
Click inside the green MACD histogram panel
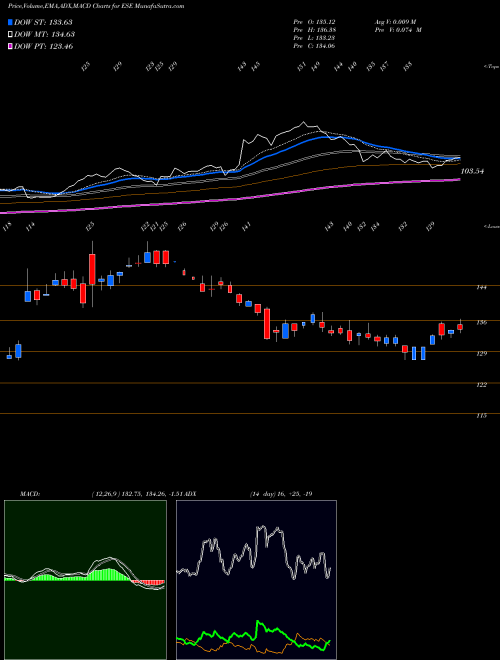coord(85,580)
